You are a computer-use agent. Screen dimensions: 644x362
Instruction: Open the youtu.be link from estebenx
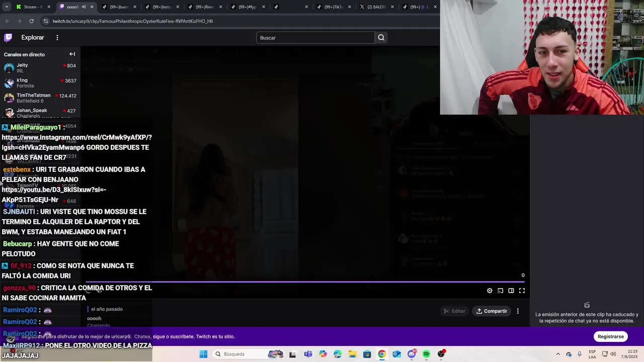[54, 195]
